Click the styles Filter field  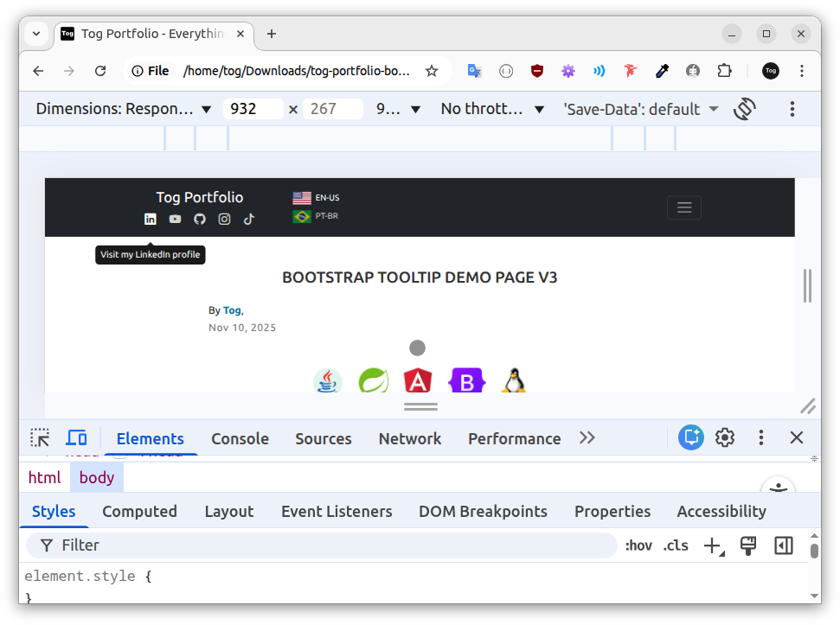[x=322, y=545]
